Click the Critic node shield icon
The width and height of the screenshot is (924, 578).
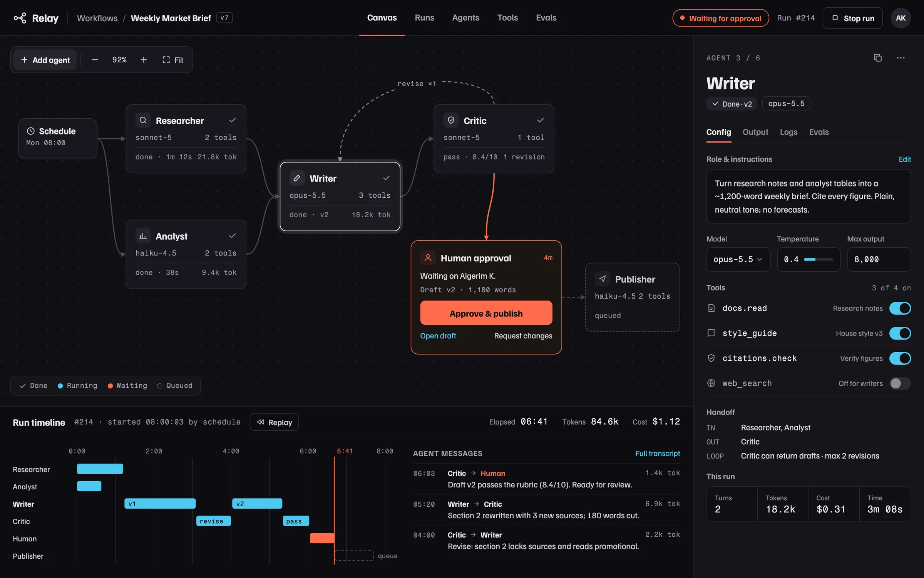tap(451, 120)
